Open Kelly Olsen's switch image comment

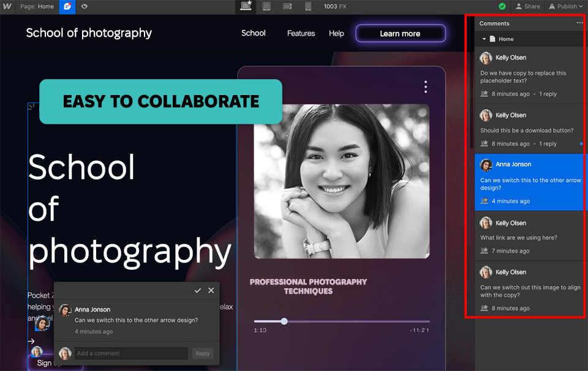pos(529,289)
